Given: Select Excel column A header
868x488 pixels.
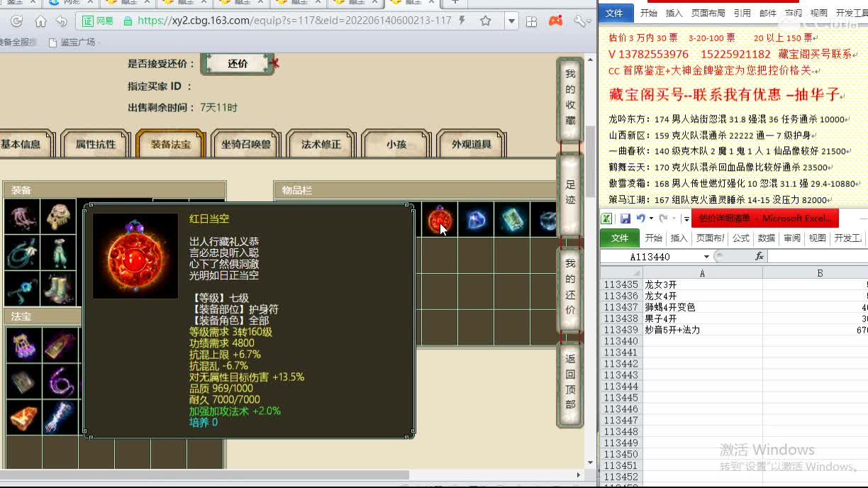Looking at the screenshot, I should 702,273.
